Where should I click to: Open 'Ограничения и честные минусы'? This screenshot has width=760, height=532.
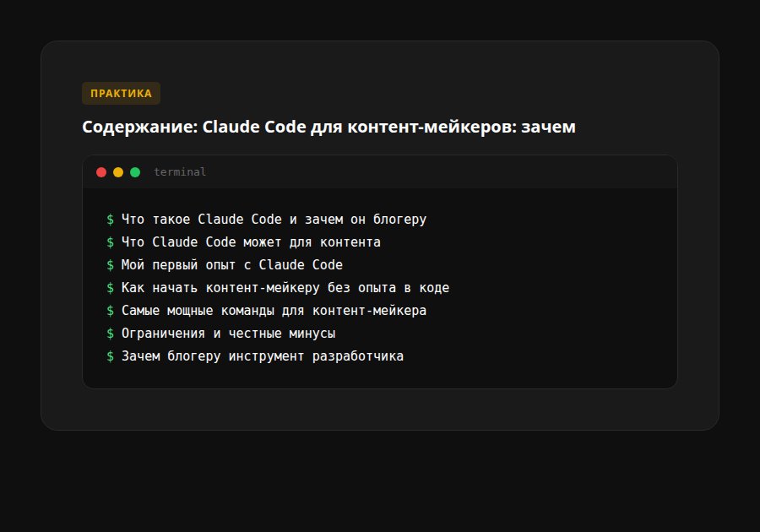click(x=229, y=333)
